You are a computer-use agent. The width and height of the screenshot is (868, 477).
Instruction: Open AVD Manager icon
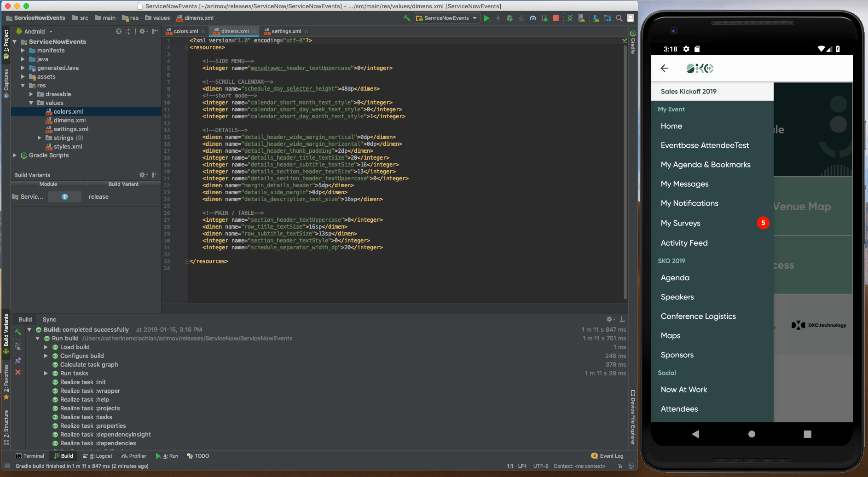(x=582, y=18)
